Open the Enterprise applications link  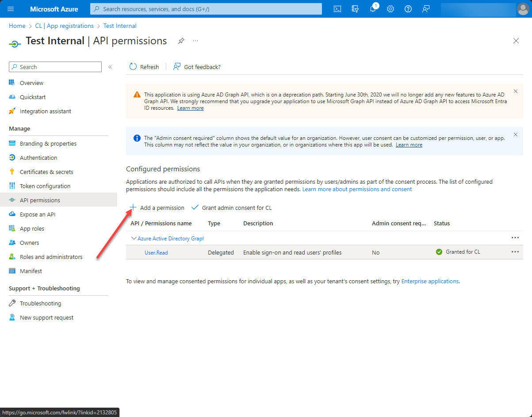coord(430,281)
